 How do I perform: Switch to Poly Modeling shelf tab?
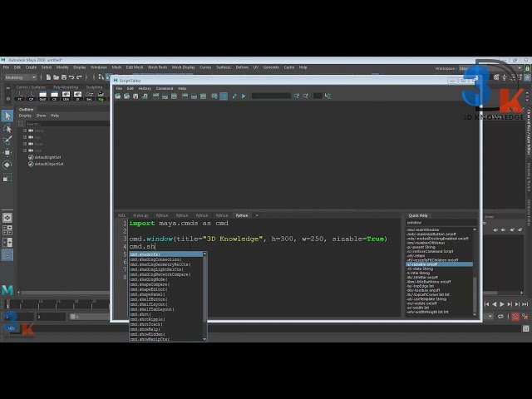point(66,87)
